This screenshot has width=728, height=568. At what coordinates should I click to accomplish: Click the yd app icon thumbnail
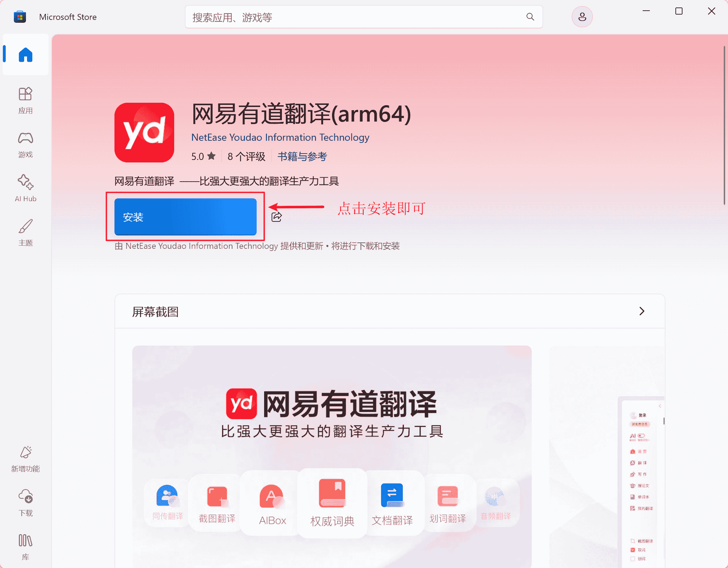coord(144,132)
